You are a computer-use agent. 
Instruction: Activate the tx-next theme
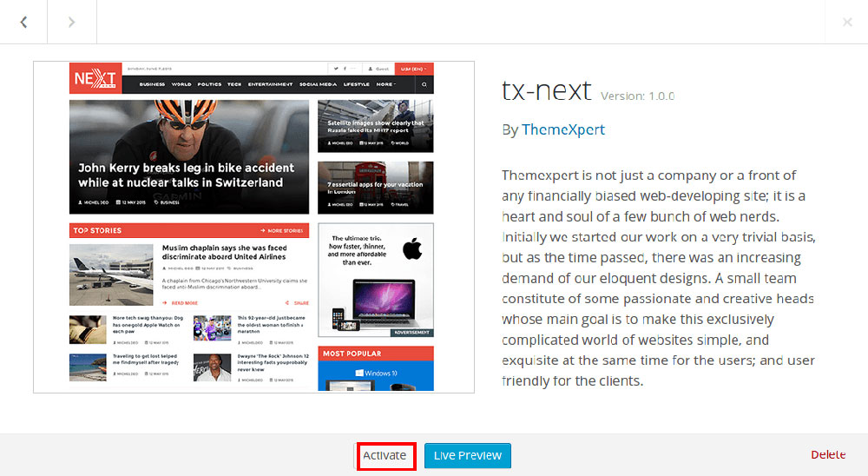385,455
